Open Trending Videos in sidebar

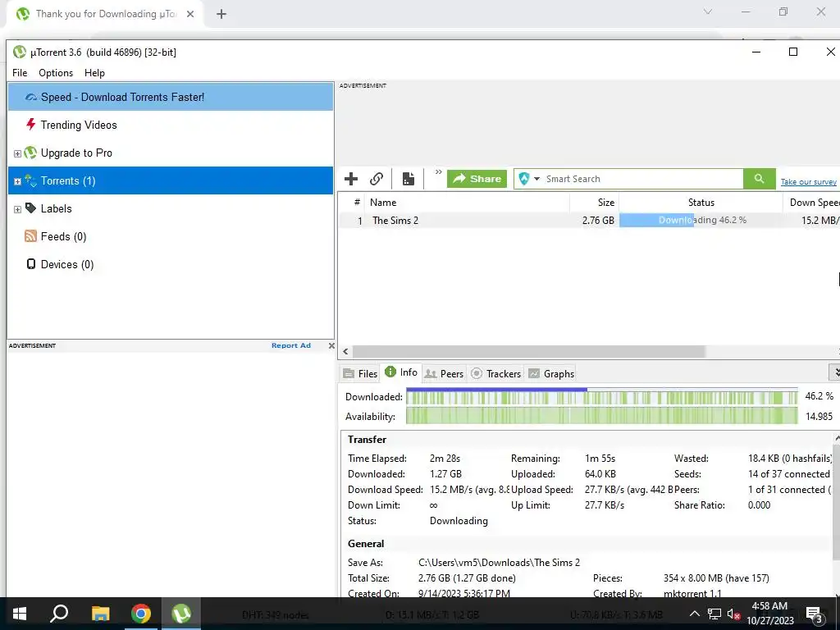79,125
